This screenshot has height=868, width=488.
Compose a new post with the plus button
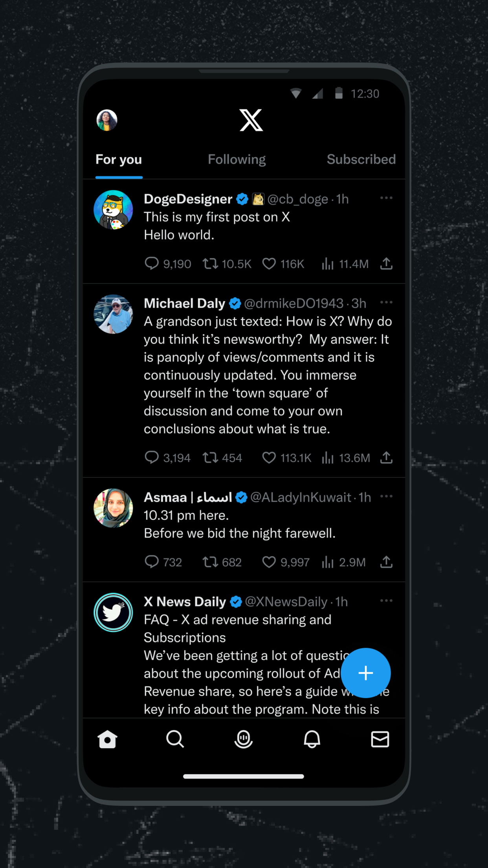coord(365,673)
